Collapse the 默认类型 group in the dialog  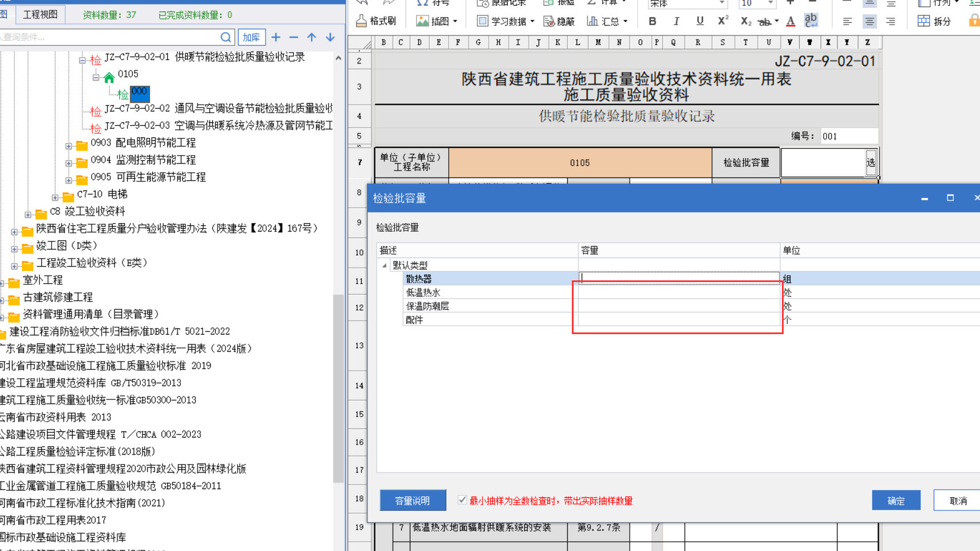[x=384, y=265]
